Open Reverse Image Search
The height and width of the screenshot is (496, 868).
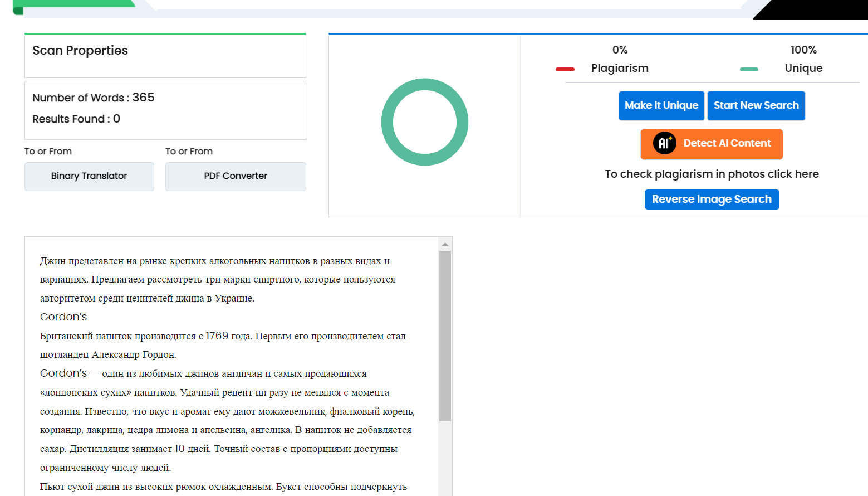(x=712, y=200)
